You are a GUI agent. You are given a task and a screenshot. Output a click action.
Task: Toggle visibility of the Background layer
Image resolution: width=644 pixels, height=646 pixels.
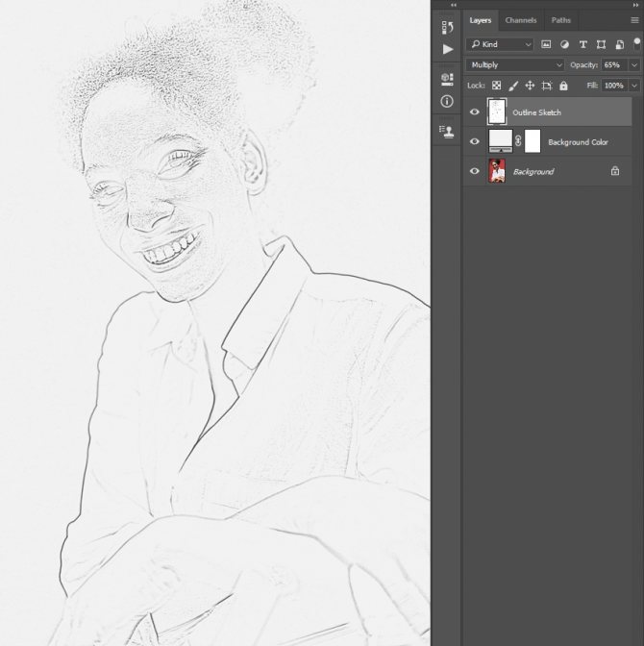474,171
